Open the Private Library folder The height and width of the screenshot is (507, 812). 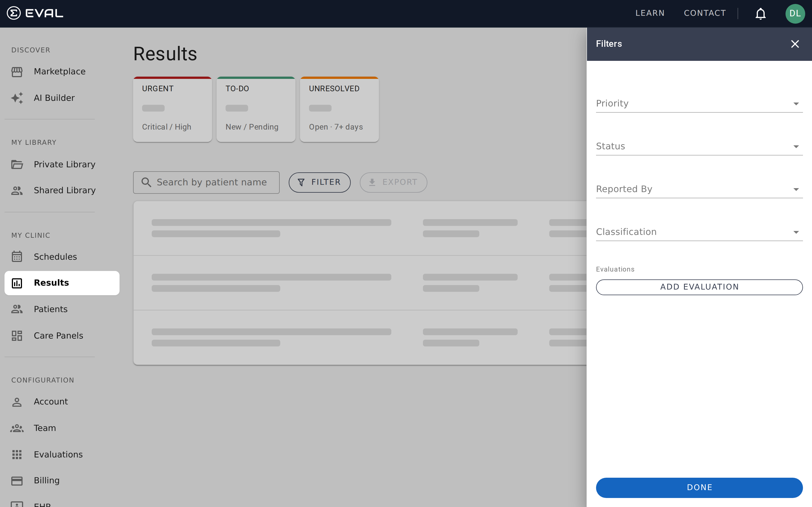(x=64, y=164)
